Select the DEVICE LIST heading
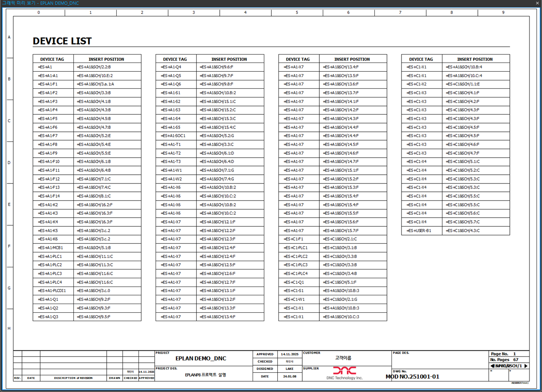 pos(62,41)
